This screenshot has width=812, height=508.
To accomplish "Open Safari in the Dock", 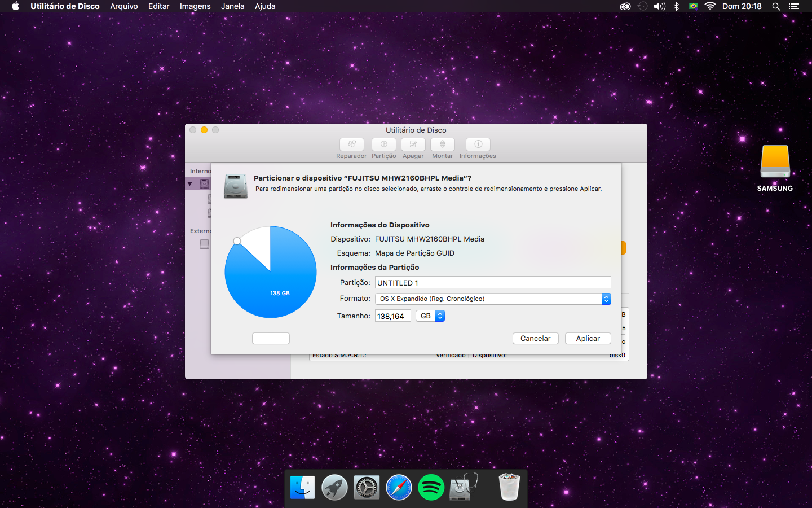I will coord(399,487).
